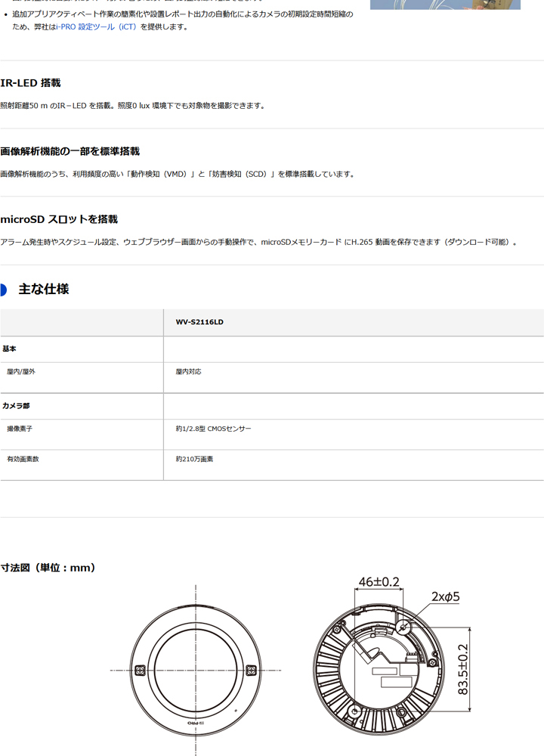Click the 83.5±0.2 dimension label

[x=462, y=669]
